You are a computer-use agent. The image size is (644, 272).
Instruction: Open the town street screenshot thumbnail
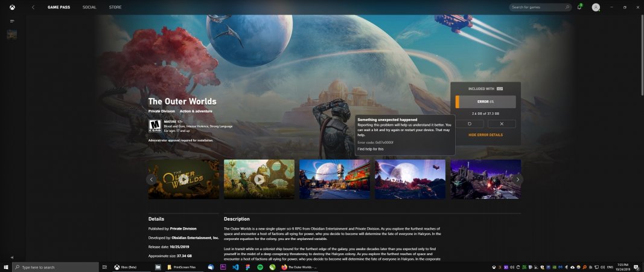335,180
